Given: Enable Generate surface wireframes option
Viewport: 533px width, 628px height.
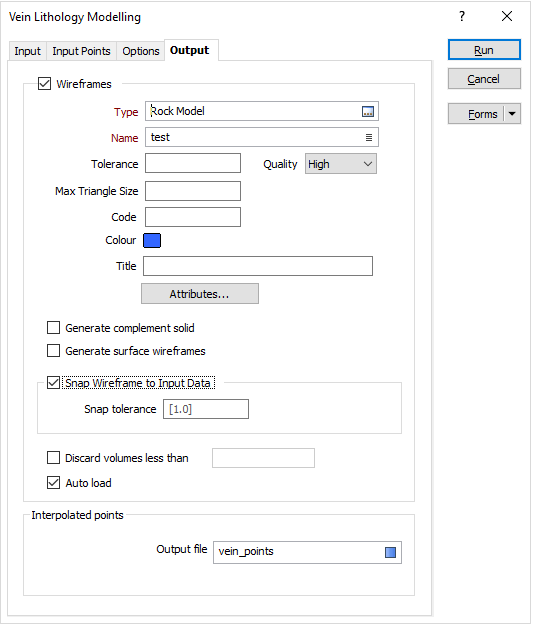Looking at the screenshot, I should click(x=53, y=351).
